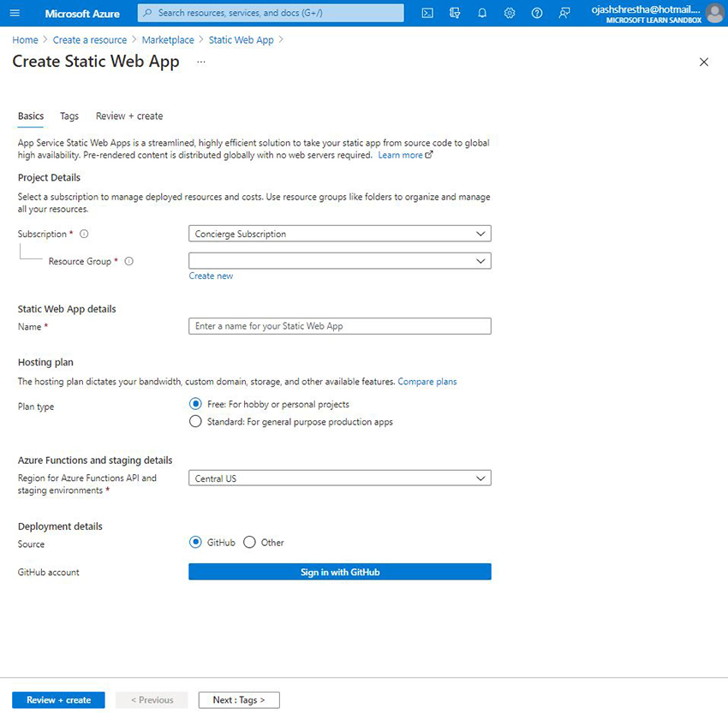This screenshot has width=728, height=713.
Task: Open the Review + create tab
Action: click(x=128, y=116)
